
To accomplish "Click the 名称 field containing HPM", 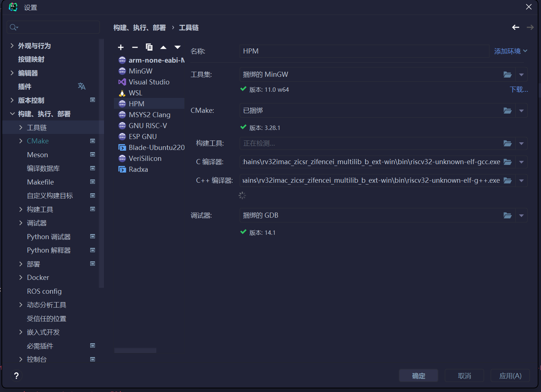I will 364,51.
